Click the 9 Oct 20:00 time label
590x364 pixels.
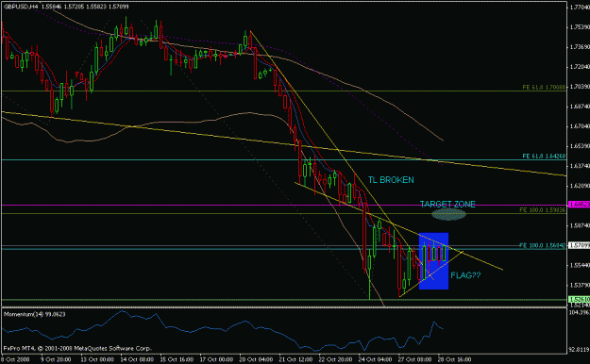(x=56, y=359)
